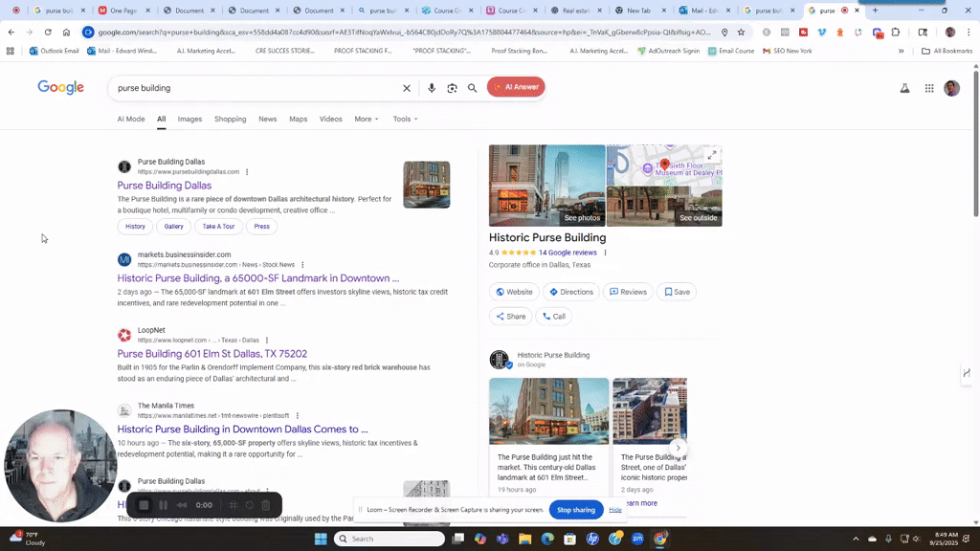Go to browser home page
Image resolution: width=980 pixels, height=551 pixels.
coord(66,32)
